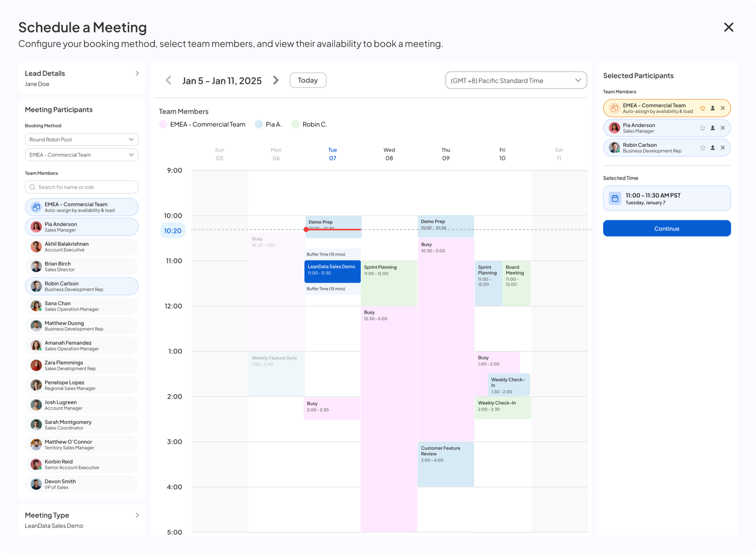The height and width of the screenshot is (554, 756).
Task: Deselect Robin Carlson in team members list
Action: pyautogui.click(x=82, y=286)
